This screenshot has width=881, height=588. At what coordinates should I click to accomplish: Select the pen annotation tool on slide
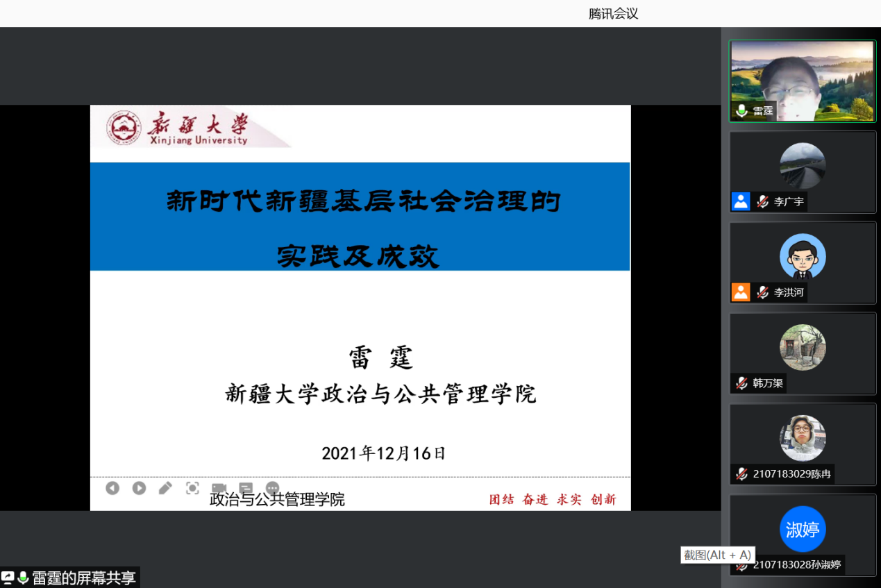pyautogui.click(x=165, y=488)
